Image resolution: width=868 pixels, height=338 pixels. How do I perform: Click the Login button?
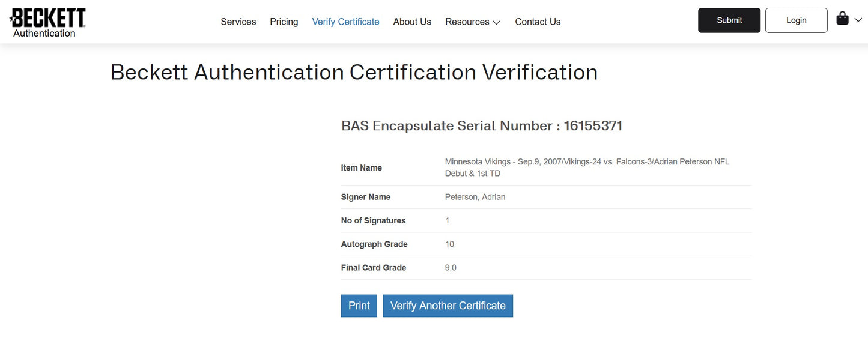pos(796,20)
